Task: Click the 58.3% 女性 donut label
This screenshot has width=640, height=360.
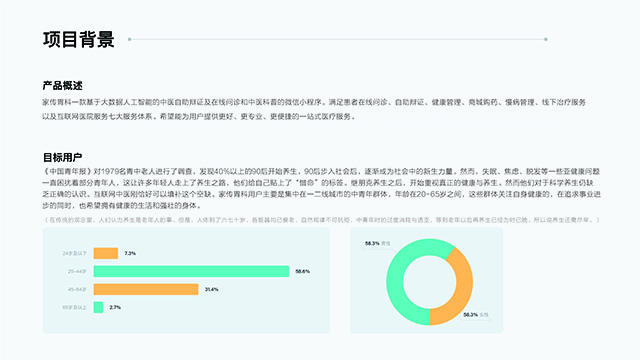Action: pos(476,315)
